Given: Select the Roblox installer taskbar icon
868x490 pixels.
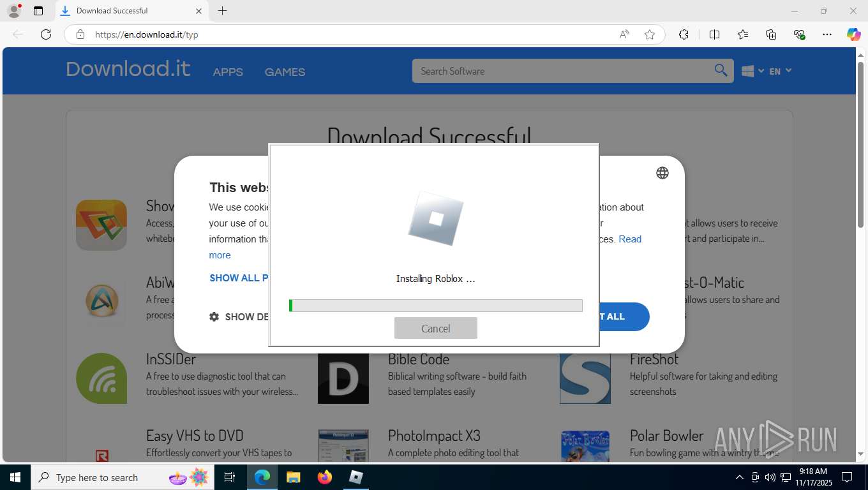Looking at the screenshot, I should (356, 477).
